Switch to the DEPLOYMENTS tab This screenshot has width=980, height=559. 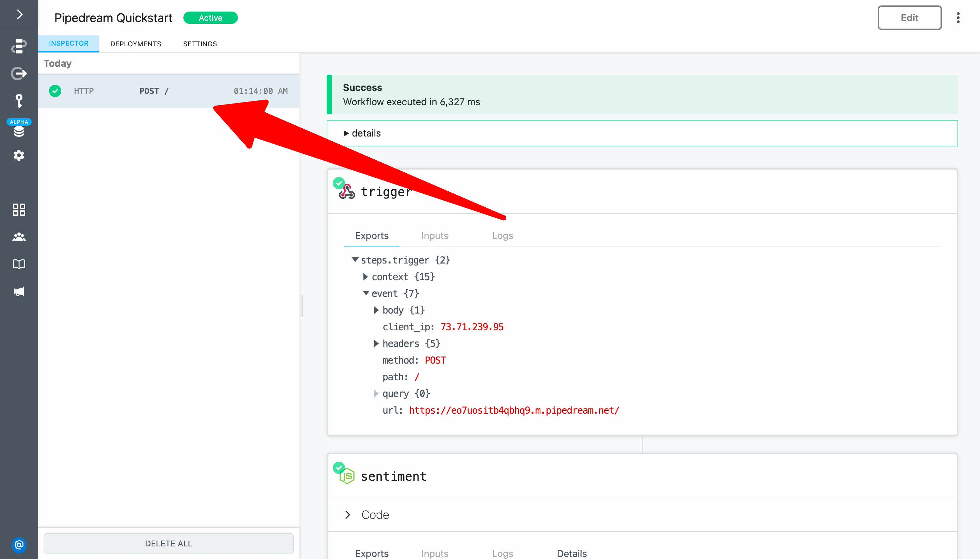(x=135, y=44)
